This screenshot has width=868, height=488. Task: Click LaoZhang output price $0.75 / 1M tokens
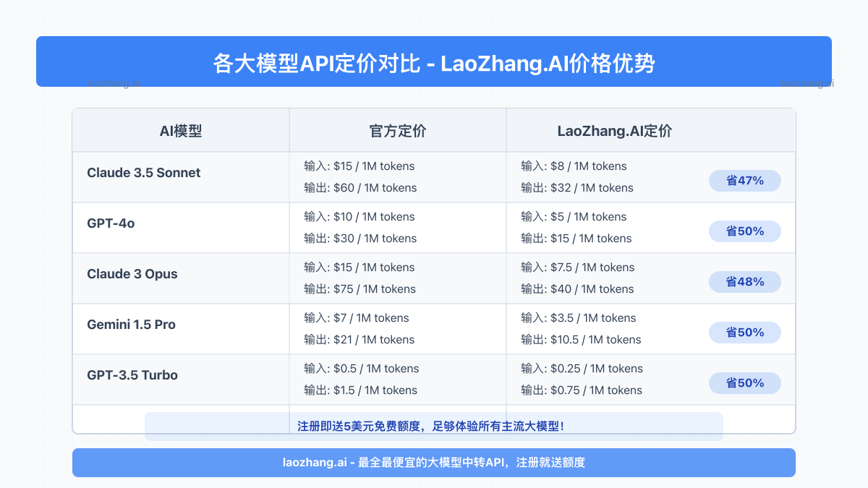(582, 390)
